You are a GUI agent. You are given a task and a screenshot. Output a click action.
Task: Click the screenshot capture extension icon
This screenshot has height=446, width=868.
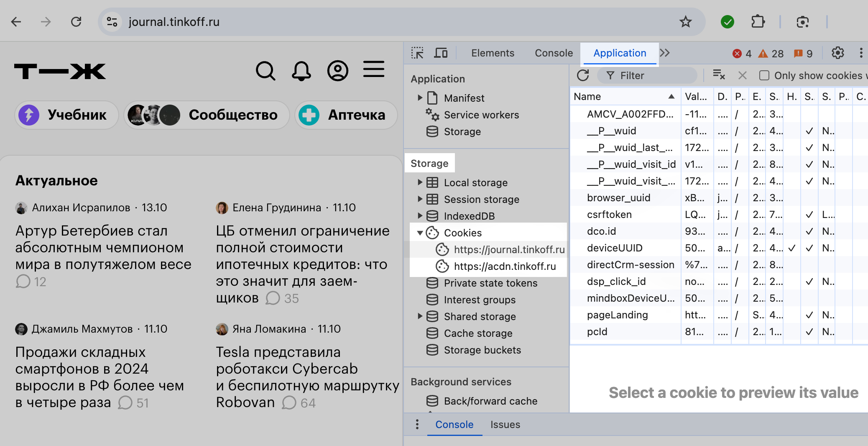click(803, 22)
